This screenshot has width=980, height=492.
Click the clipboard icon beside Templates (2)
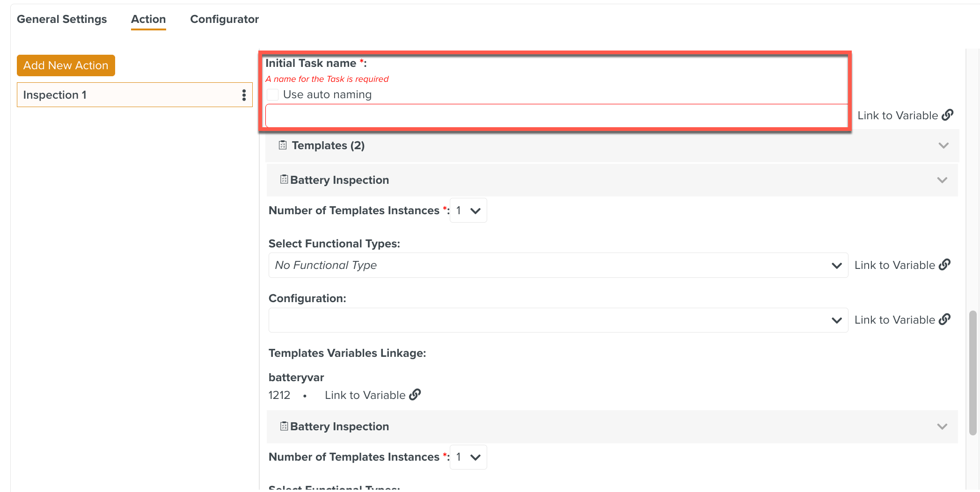click(283, 145)
